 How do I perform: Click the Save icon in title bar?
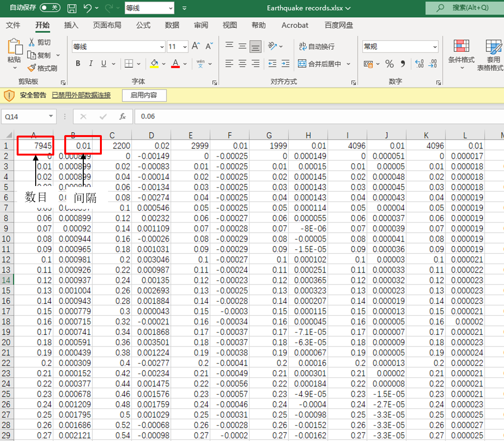click(72, 9)
